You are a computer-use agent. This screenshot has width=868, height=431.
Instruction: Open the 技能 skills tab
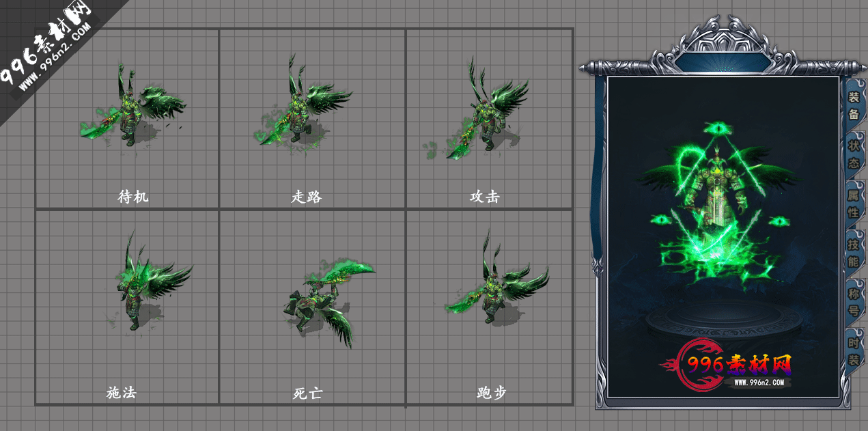854,252
